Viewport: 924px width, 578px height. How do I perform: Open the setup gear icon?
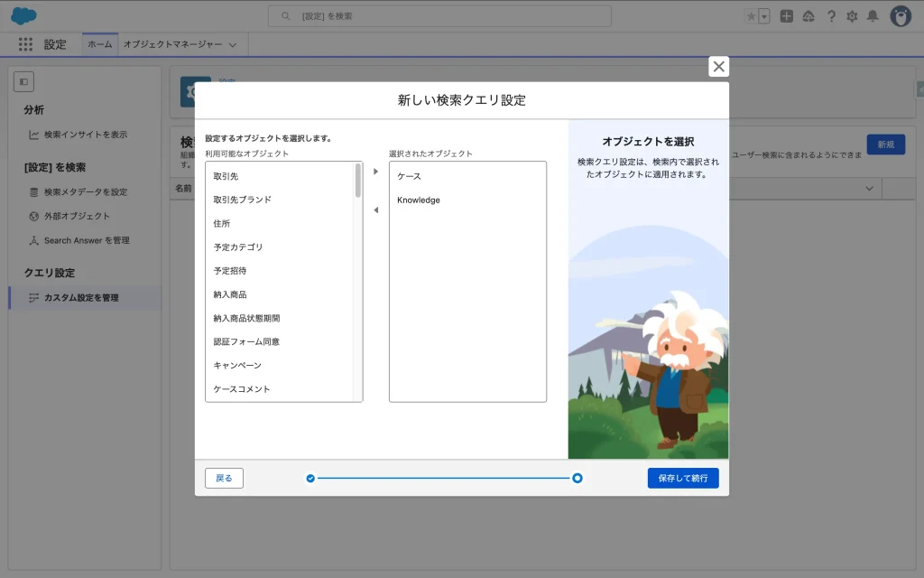(852, 16)
